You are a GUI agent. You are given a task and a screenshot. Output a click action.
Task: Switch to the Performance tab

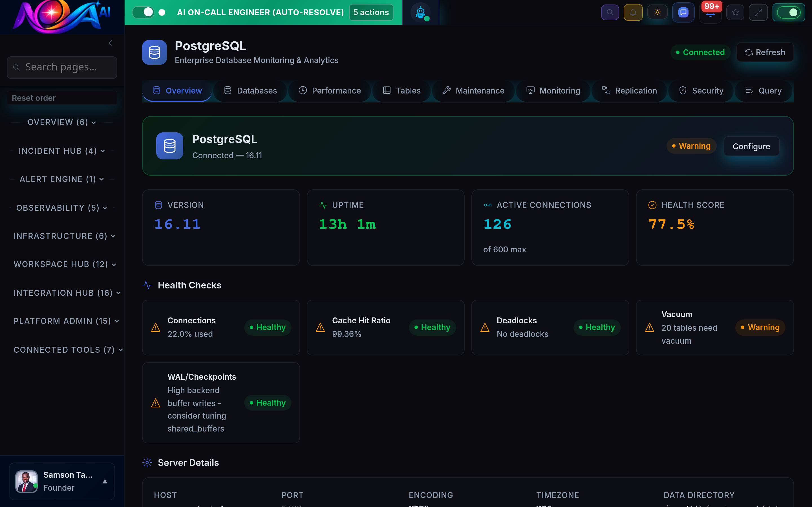tap(330, 90)
